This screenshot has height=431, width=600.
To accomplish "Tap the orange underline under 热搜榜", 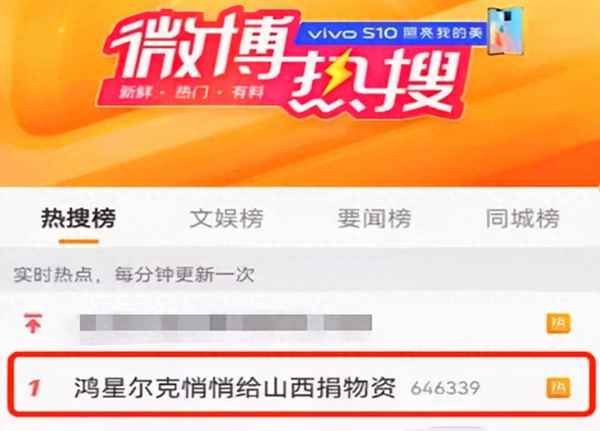I will click(79, 241).
